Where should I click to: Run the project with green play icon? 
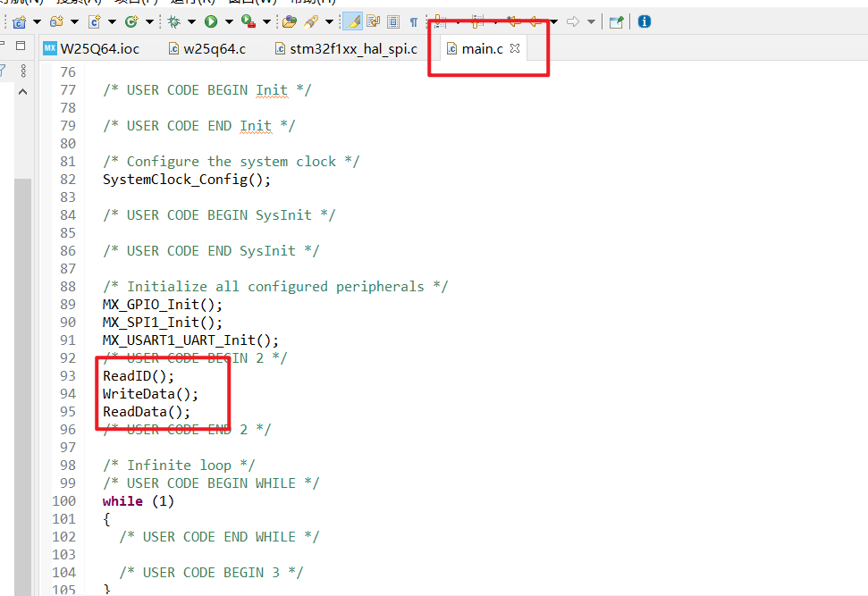click(211, 22)
